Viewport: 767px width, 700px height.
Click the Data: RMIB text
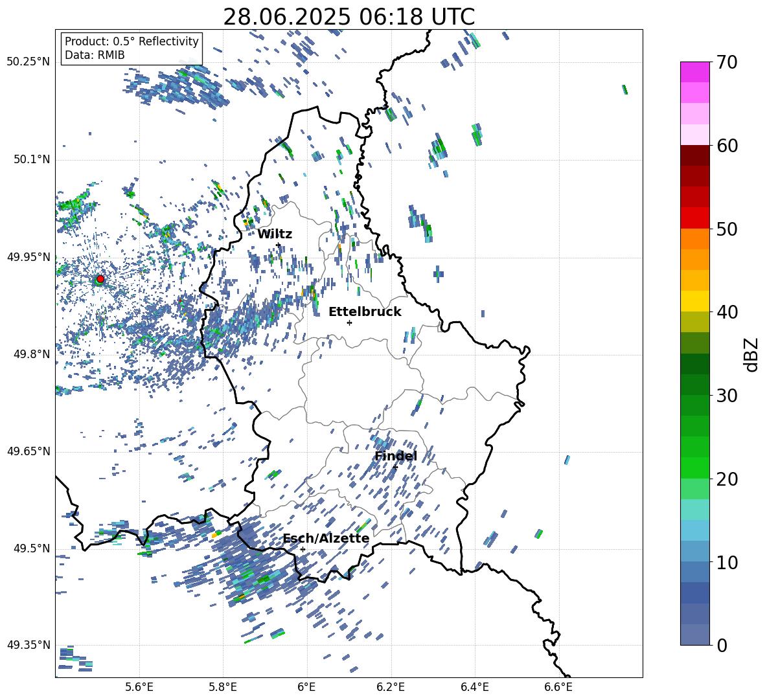(x=95, y=55)
